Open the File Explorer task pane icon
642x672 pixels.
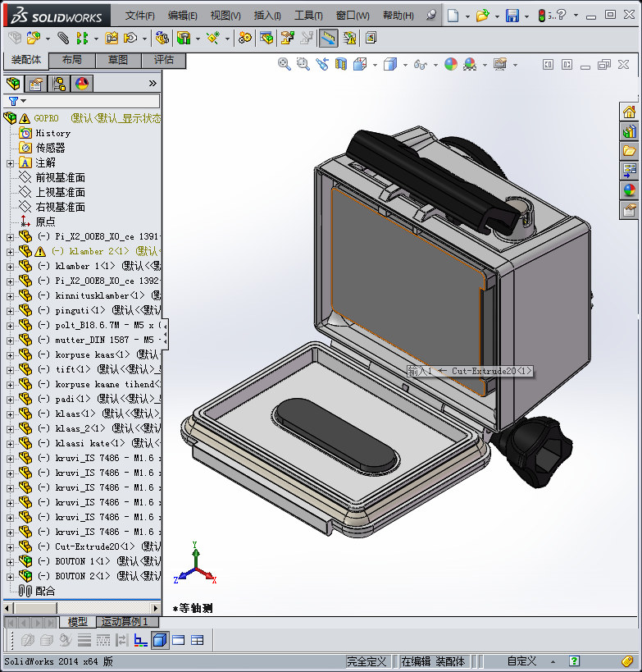click(629, 151)
